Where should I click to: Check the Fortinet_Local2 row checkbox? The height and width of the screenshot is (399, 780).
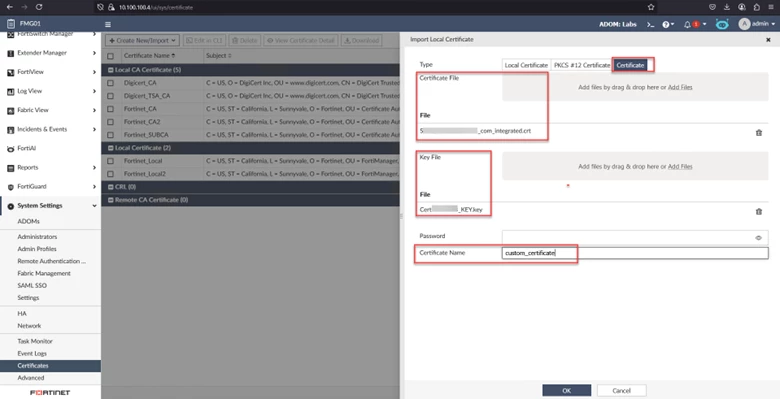pos(110,174)
